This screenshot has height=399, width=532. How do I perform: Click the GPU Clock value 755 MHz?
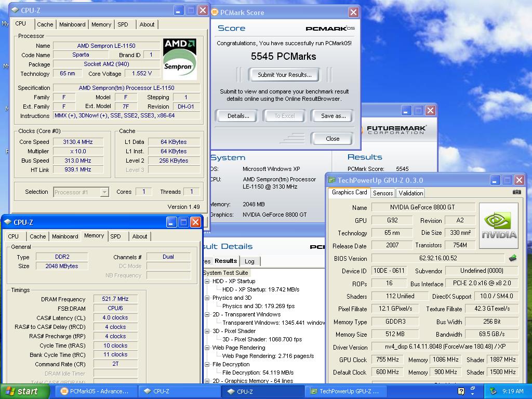[x=388, y=360]
